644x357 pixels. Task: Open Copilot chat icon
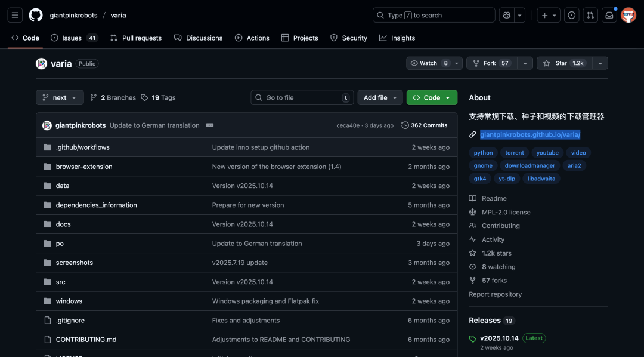[506, 15]
